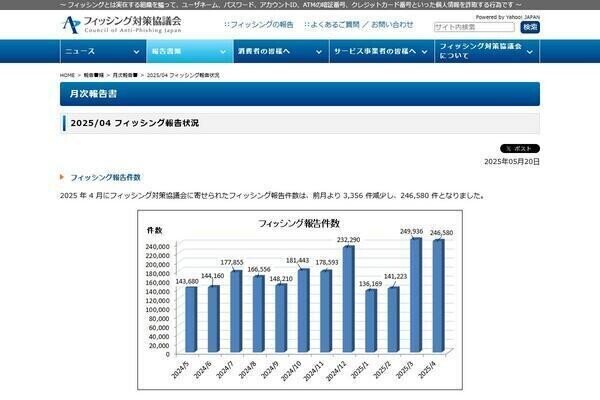600x400 pixels.
Task: Click the 2025年05月20日 date text
Action: click(512, 162)
